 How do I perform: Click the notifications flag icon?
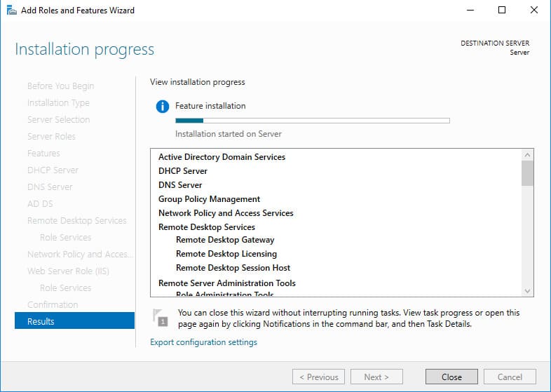162,318
